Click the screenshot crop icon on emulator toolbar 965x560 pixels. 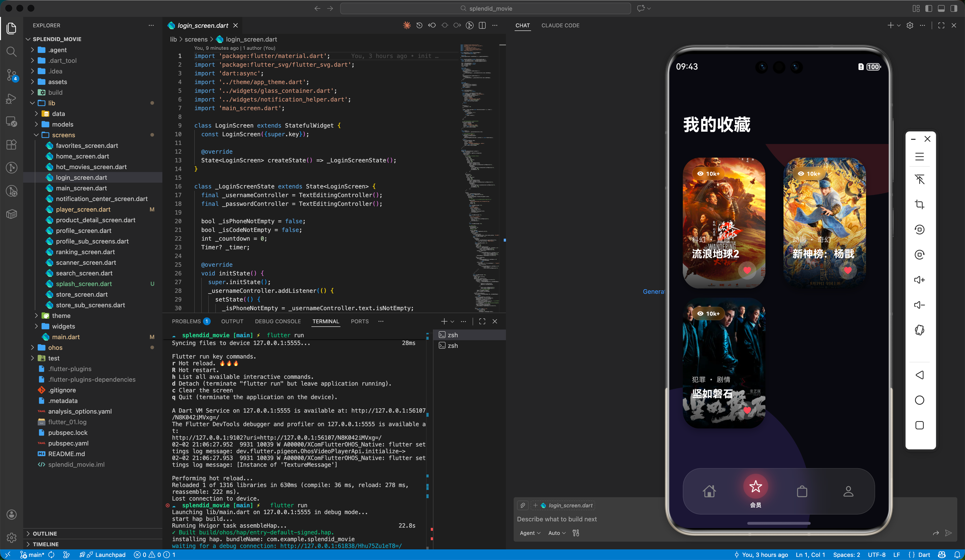tap(919, 204)
